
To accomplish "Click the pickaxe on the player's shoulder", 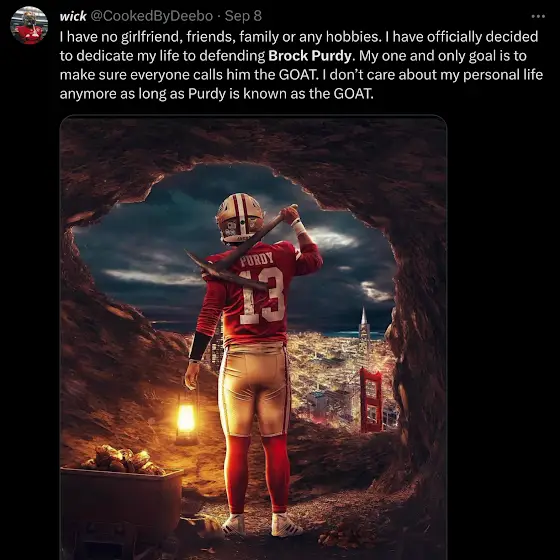I will [x=243, y=252].
